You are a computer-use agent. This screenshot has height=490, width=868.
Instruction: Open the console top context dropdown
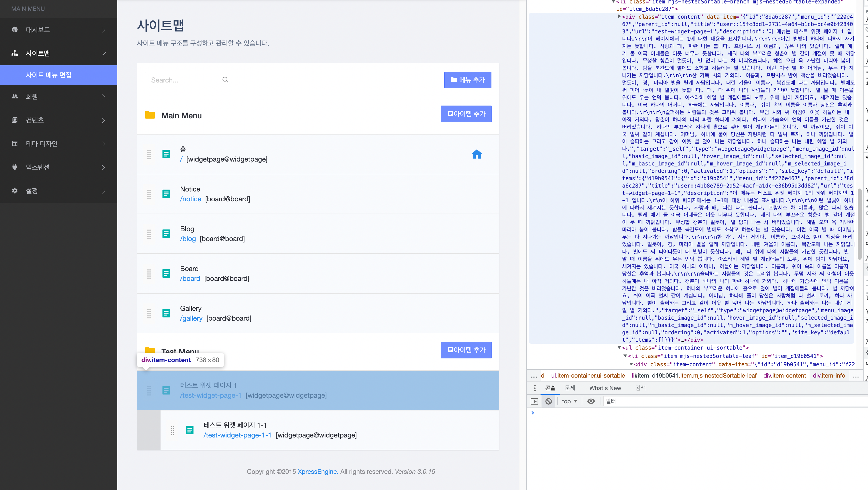coord(570,401)
